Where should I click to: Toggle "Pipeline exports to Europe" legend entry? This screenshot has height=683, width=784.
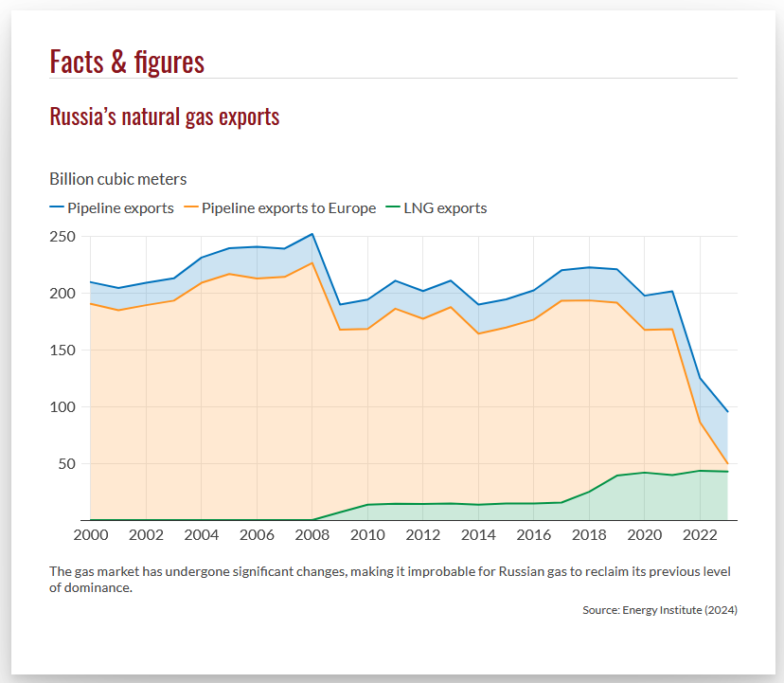280,207
